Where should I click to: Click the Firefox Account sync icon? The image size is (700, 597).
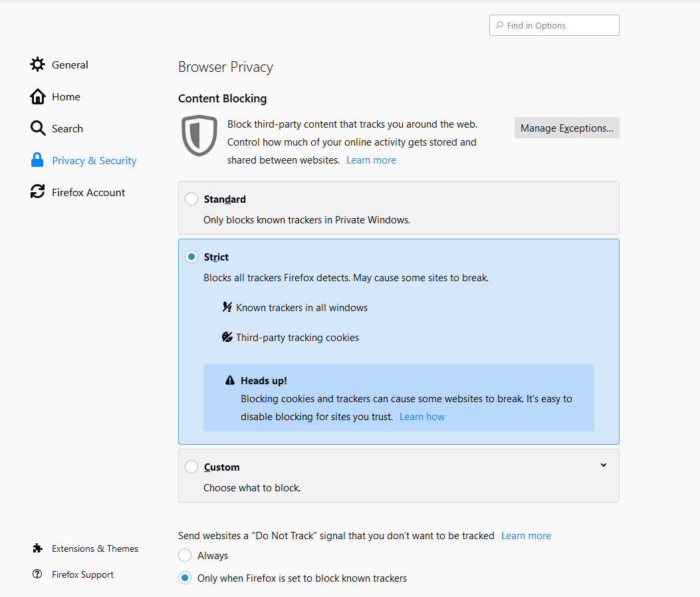pyautogui.click(x=37, y=191)
